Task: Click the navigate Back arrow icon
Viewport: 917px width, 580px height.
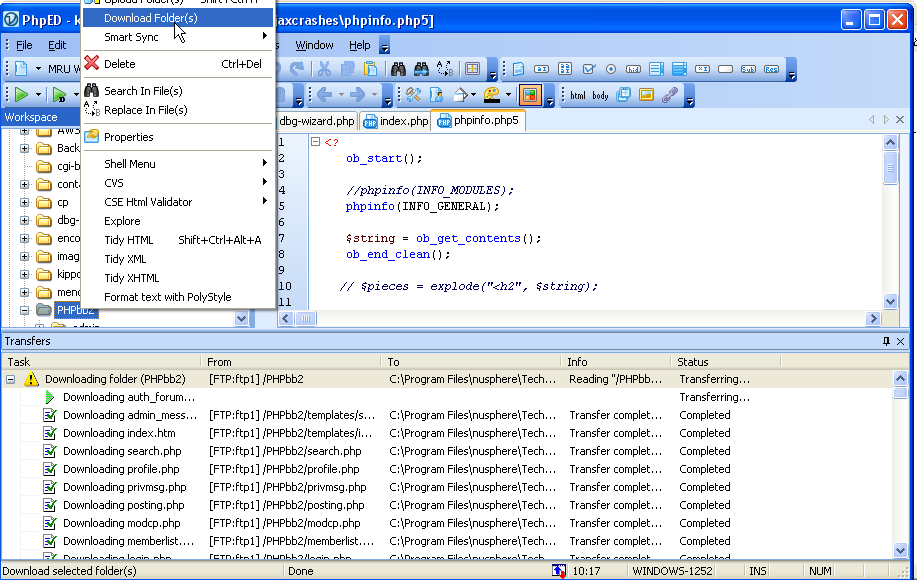Action: [x=325, y=95]
